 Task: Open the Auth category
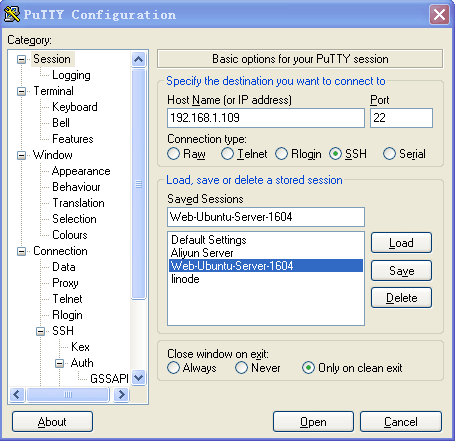tap(82, 363)
